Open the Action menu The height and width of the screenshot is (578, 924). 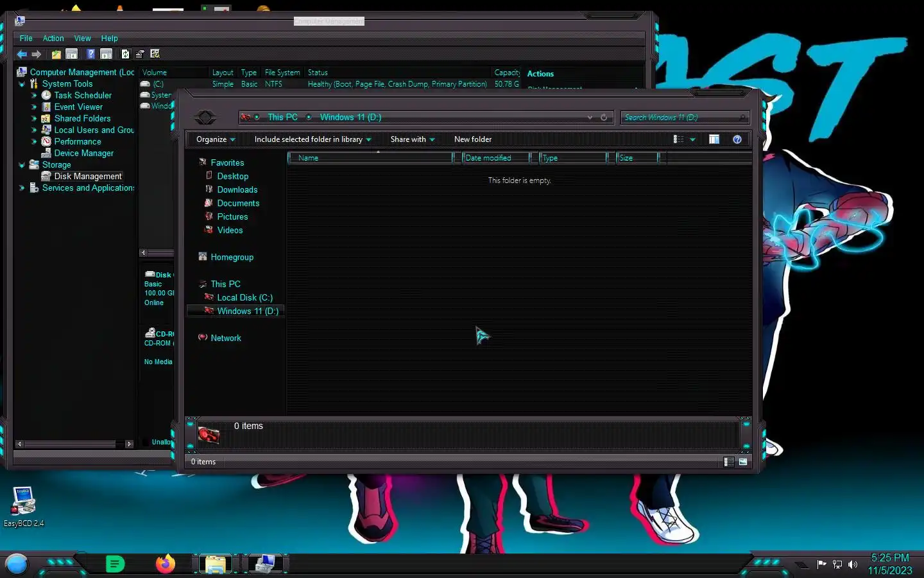pos(53,39)
